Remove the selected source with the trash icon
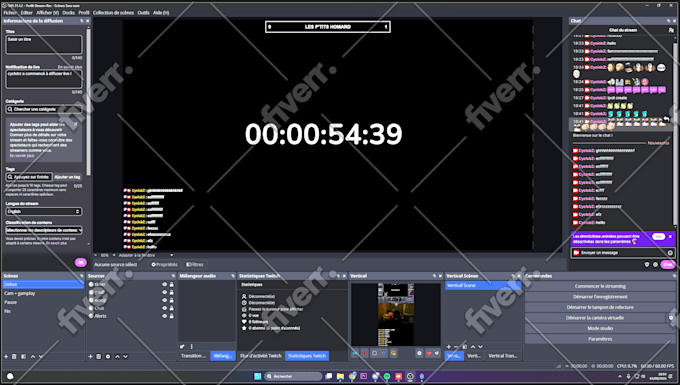This screenshot has width=680, height=385. click(99, 356)
